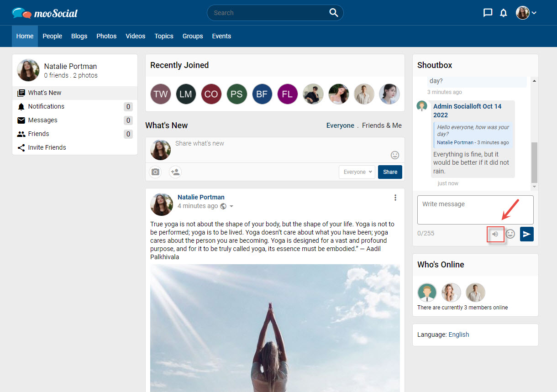Image resolution: width=557 pixels, height=392 pixels.
Task: Click Admin Socialloft avatar in Shoutbox
Action: click(x=422, y=106)
